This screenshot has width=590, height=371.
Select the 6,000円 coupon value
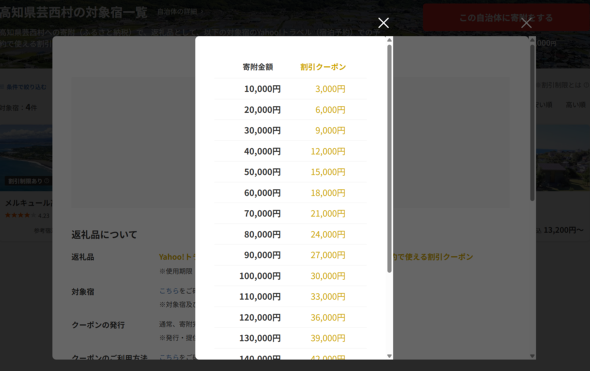[330, 110]
